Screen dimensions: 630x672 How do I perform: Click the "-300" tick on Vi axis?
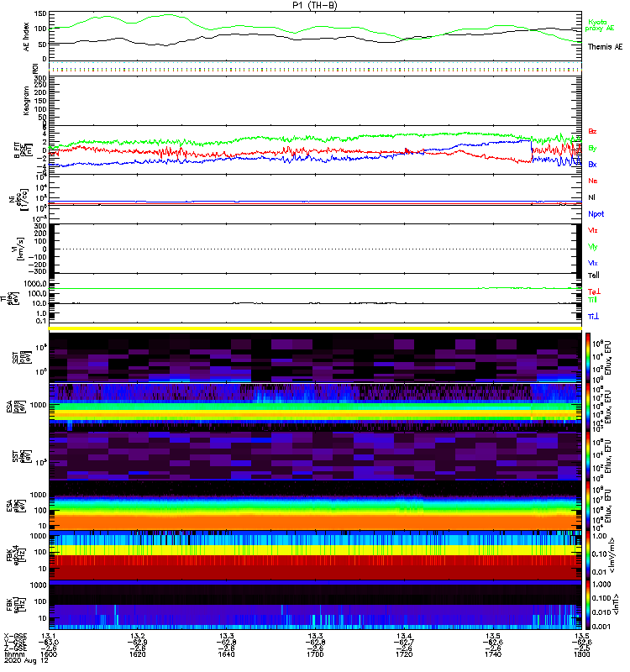37,271
